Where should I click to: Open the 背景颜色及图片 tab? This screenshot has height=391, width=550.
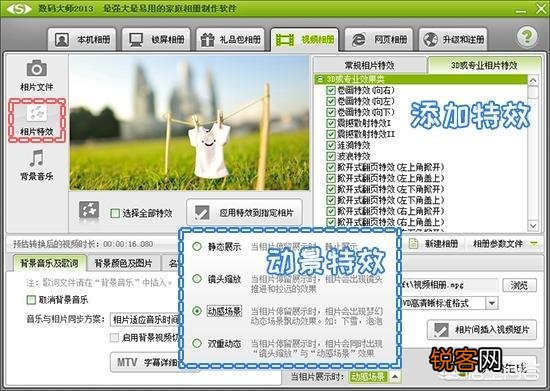click(x=123, y=263)
